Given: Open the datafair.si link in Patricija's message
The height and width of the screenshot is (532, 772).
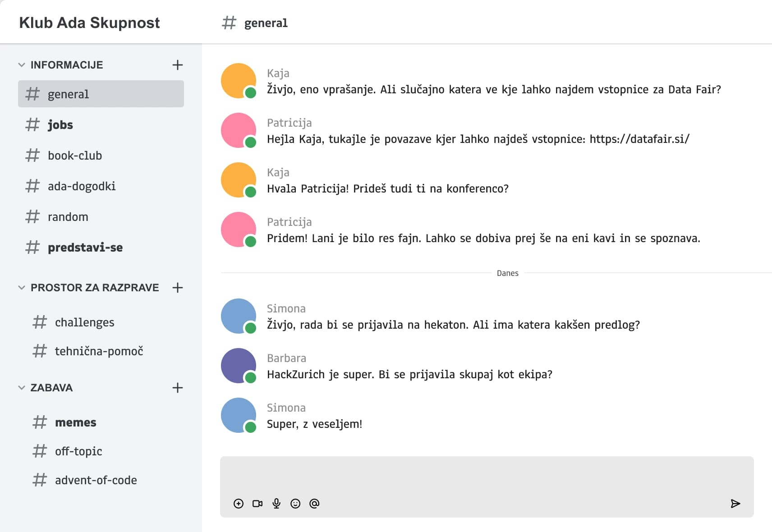Looking at the screenshot, I should (x=639, y=139).
